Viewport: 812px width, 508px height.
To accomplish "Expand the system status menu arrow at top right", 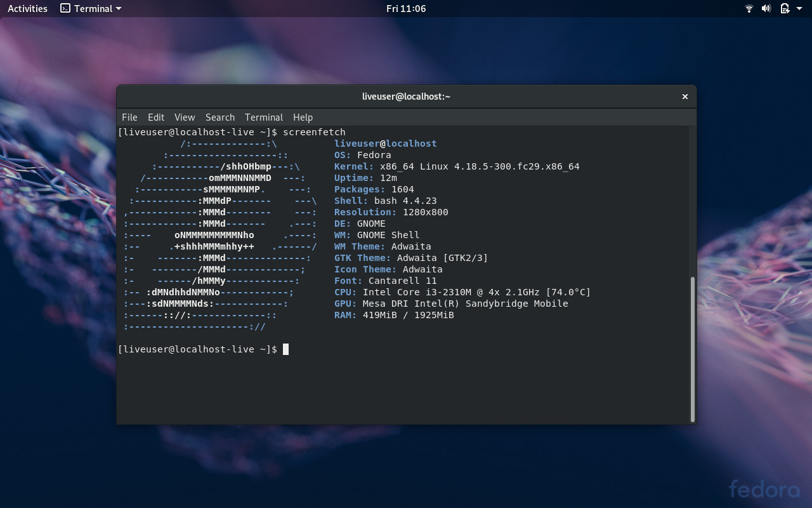I will tap(799, 8).
